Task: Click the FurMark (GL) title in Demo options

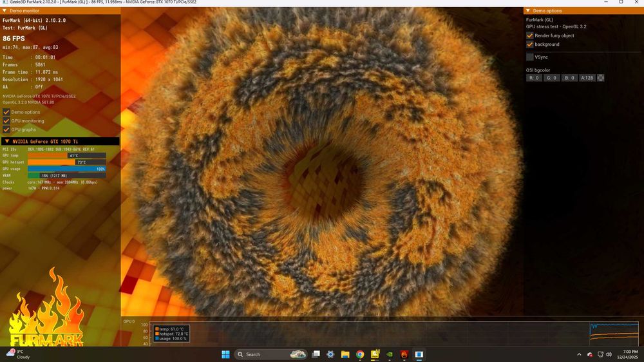Action: [x=539, y=20]
